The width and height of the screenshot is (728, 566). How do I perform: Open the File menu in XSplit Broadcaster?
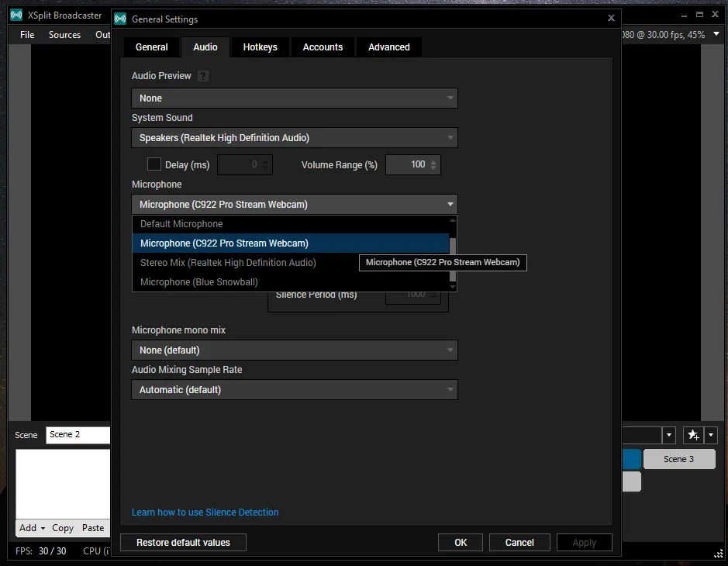tap(27, 35)
